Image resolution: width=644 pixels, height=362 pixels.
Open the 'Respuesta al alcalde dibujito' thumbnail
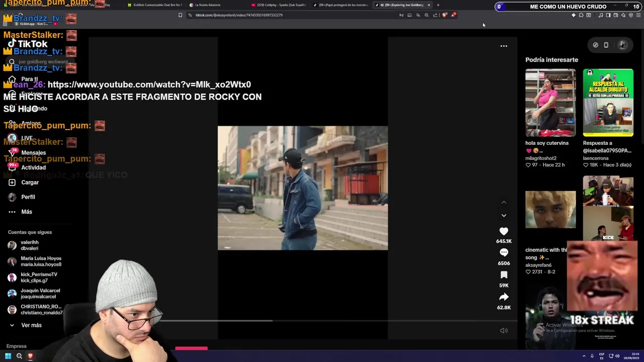(608, 103)
